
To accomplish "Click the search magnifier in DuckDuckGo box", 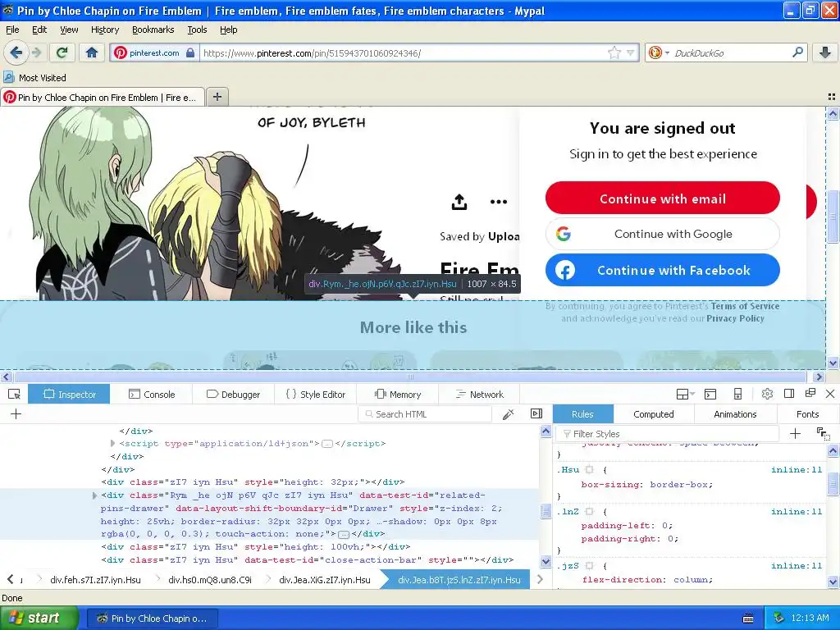I will (x=797, y=52).
